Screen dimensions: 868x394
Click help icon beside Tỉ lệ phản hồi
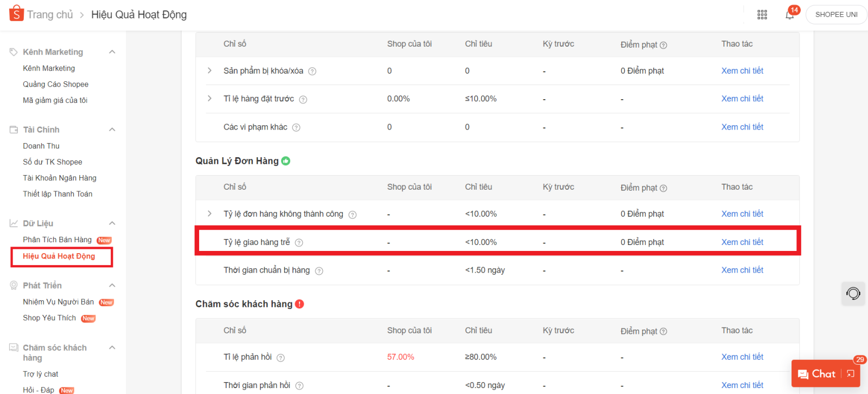pyautogui.click(x=280, y=358)
